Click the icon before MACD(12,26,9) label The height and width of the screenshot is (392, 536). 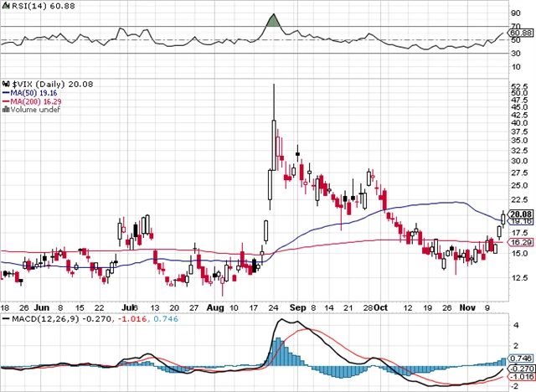(x=3, y=320)
